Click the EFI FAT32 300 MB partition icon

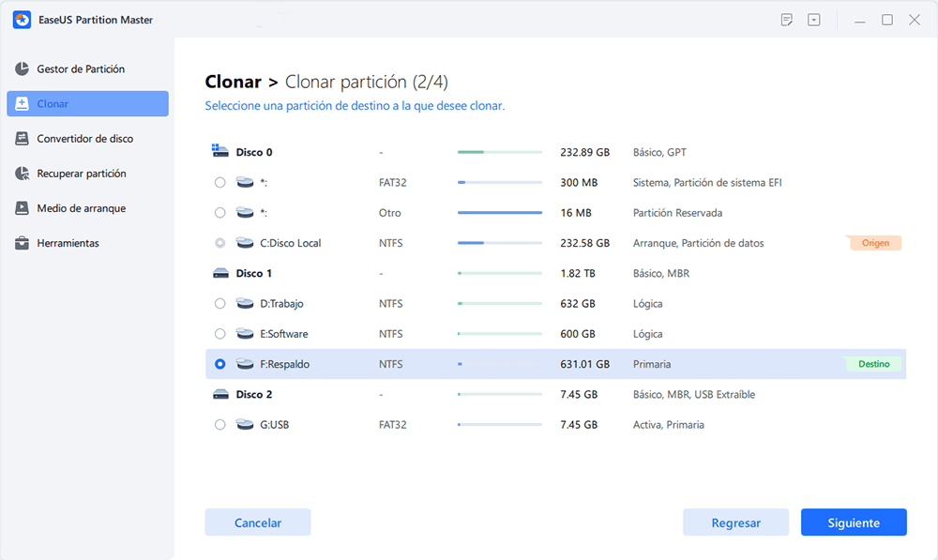coord(245,182)
